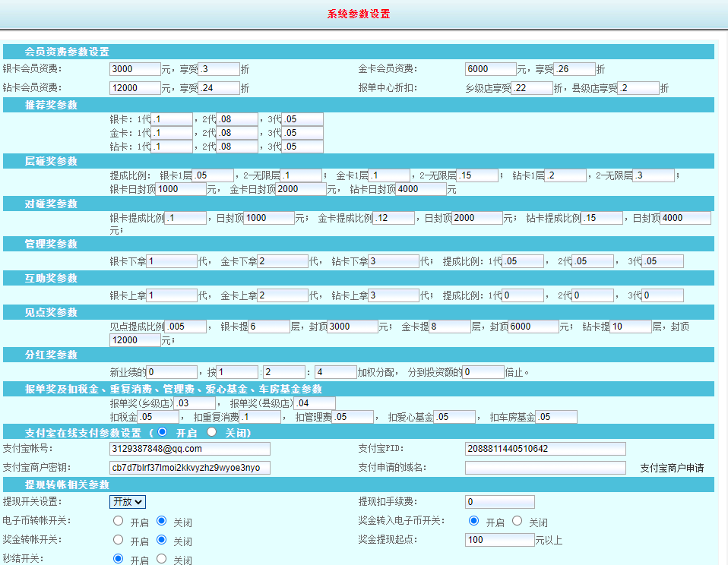Image resolution: width=728 pixels, height=565 pixels.
Task: Edit the 支付宝帐号 email field
Action: coord(189,449)
